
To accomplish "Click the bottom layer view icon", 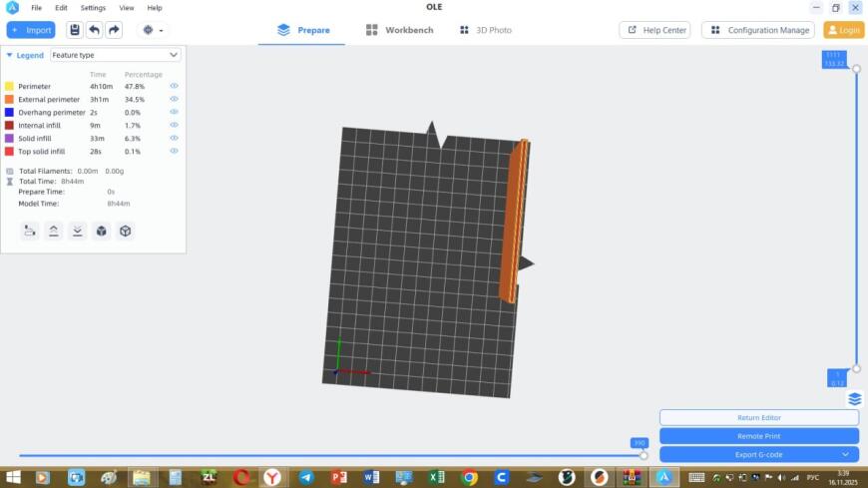I will coord(78,231).
